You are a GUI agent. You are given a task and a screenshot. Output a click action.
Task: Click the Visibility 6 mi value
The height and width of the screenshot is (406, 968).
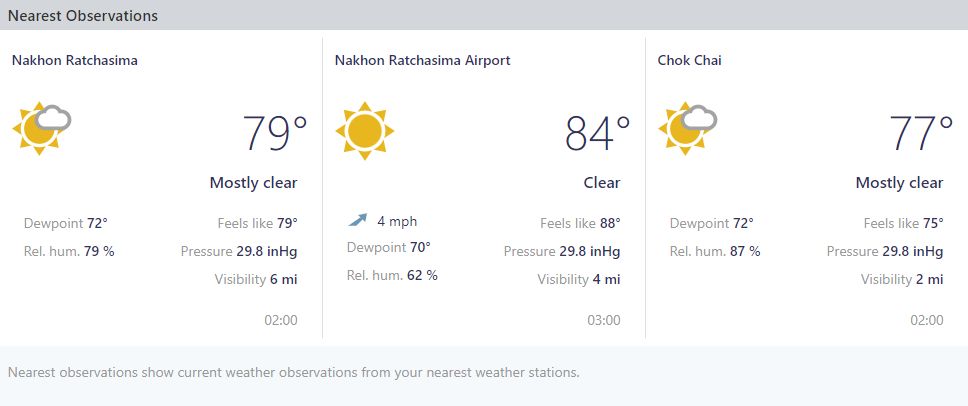(256, 280)
